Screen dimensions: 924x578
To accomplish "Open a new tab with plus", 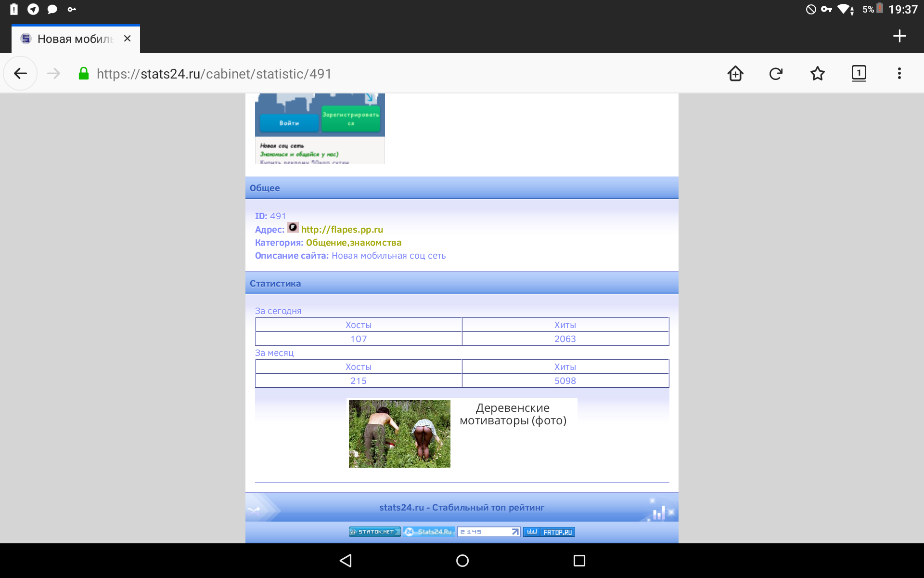I will click(x=899, y=36).
